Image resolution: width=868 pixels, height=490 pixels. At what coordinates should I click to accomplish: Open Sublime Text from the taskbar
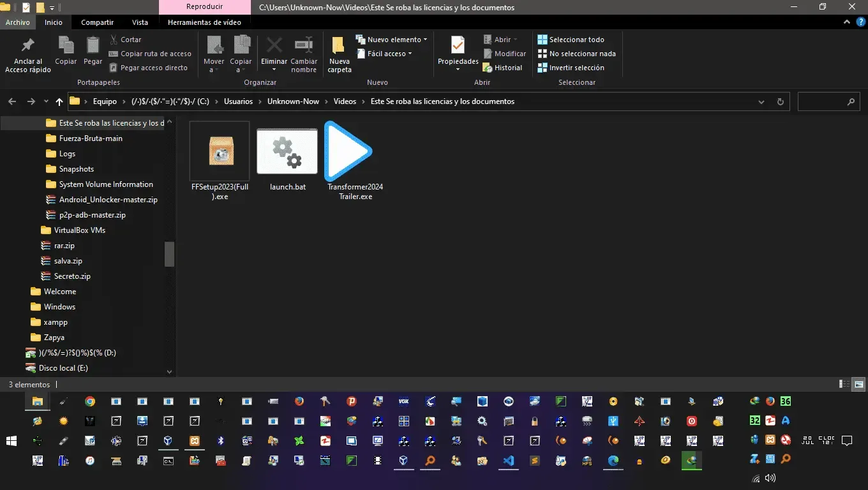pos(535,459)
